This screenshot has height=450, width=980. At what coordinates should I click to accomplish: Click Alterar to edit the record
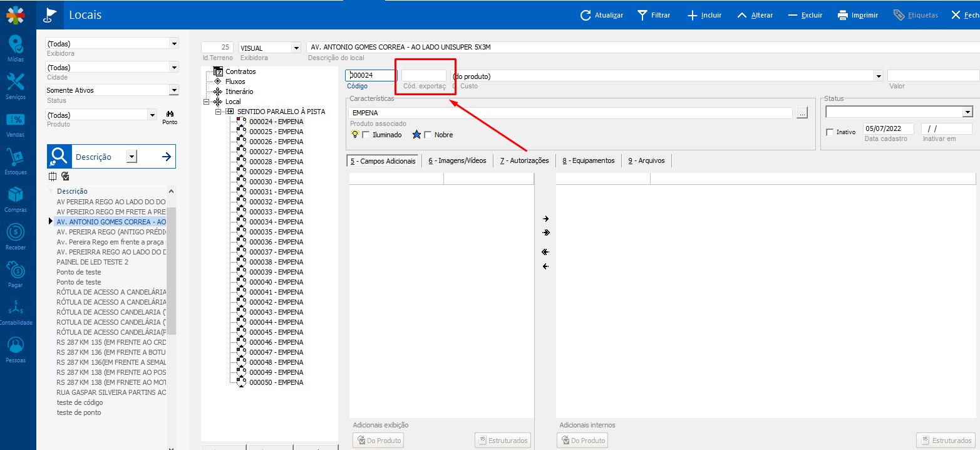(x=755, y=15)
